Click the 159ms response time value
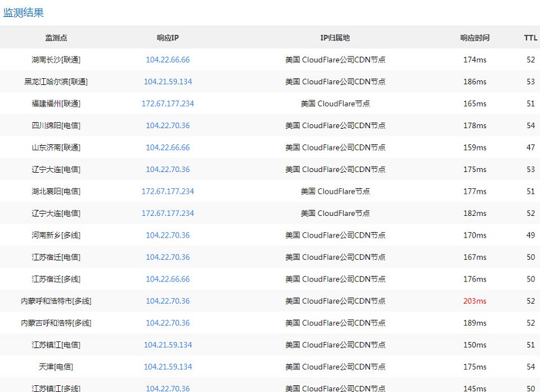Viewport: 540px width, 392px height. tap(475, 147)
